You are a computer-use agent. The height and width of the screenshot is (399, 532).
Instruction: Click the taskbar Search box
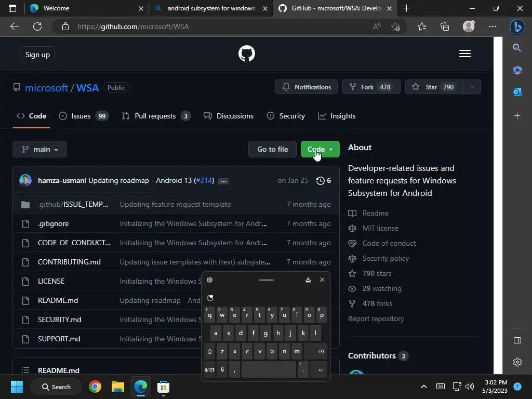coord(56,387)
